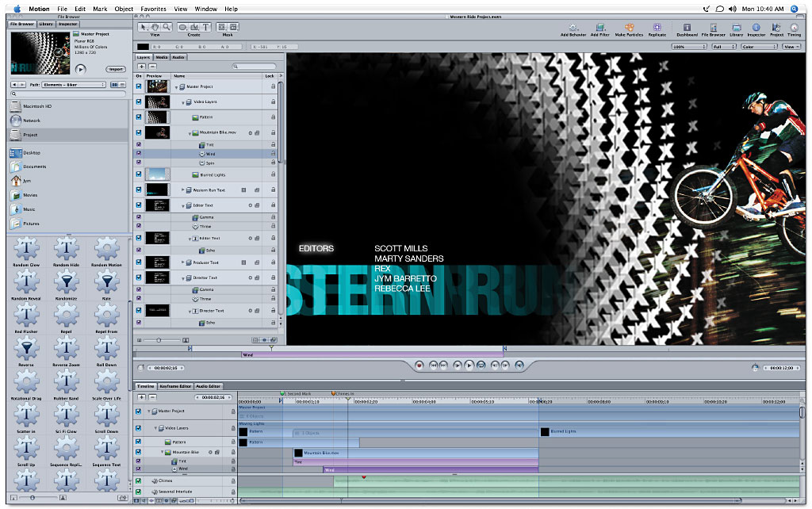Open the Timing pane icon
Screen dimensions: 812x509
[x=794, y=27]
